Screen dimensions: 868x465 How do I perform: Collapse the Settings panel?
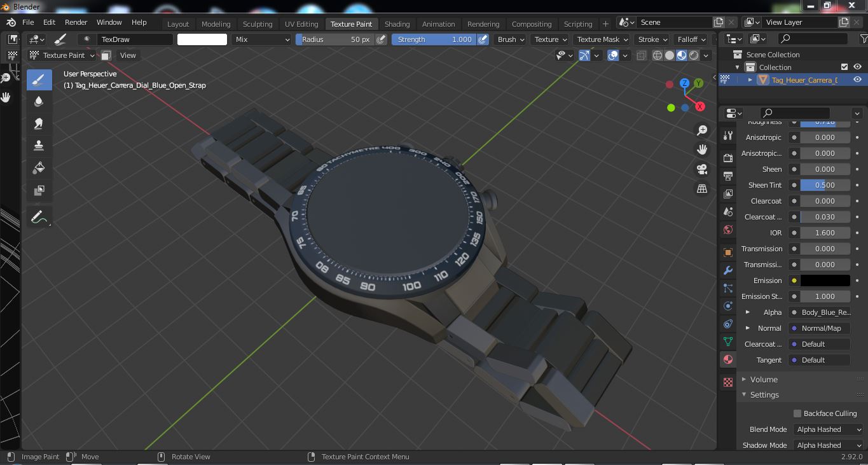tap(764, 394)
